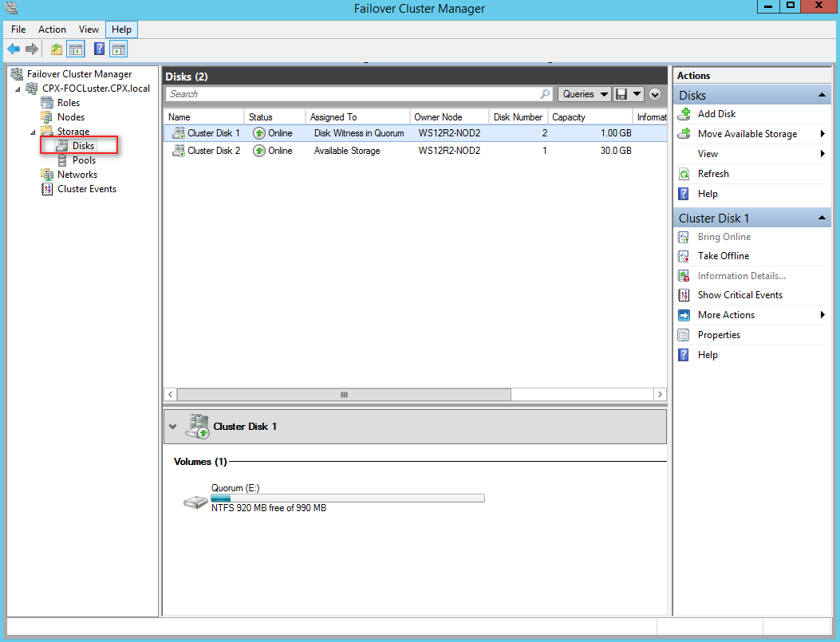Select Networks in the tree
The height and width of the screenshot is (642, 840).
[77, 175]
